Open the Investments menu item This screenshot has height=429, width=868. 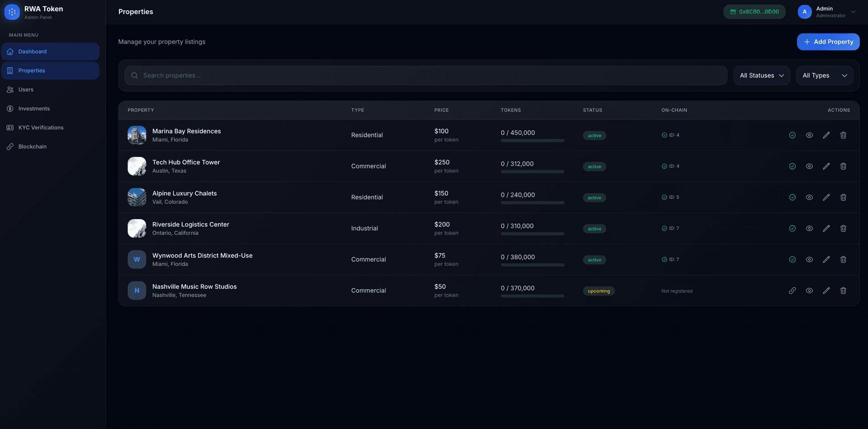pos(34,108)
